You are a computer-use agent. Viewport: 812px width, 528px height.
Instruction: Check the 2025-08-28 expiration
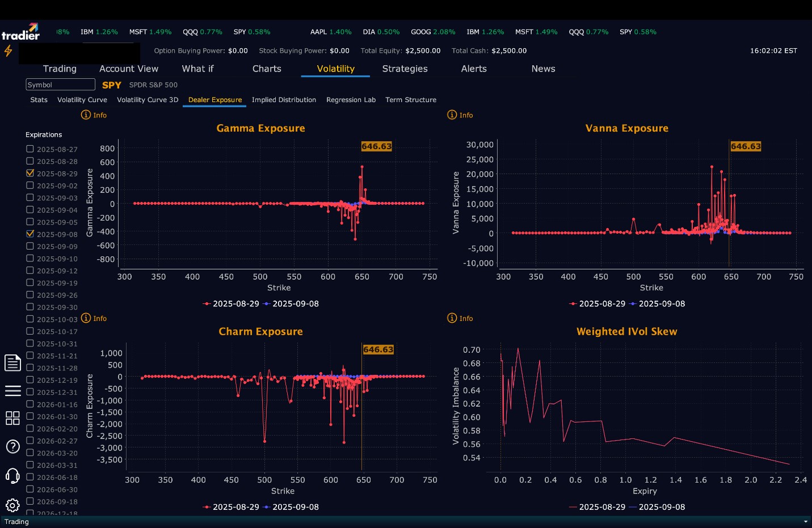point(30,161)
